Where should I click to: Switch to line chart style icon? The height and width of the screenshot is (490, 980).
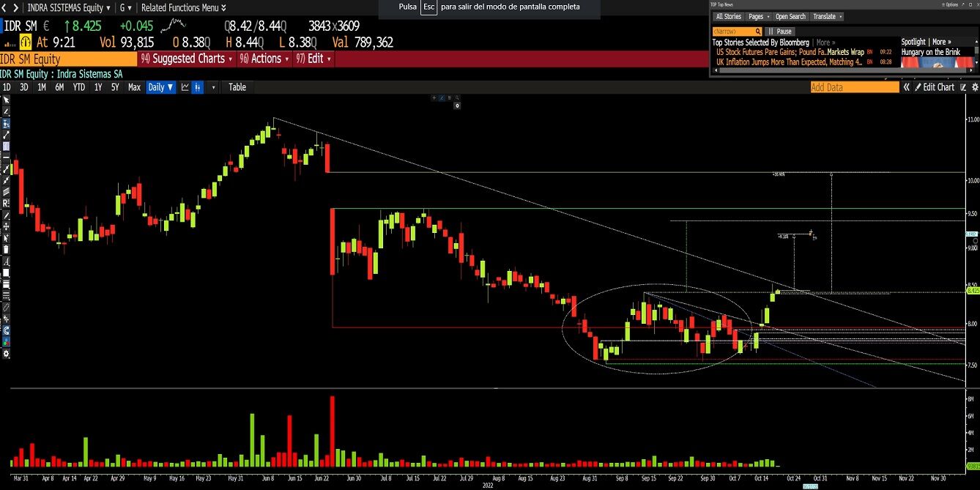click(185, 87)
